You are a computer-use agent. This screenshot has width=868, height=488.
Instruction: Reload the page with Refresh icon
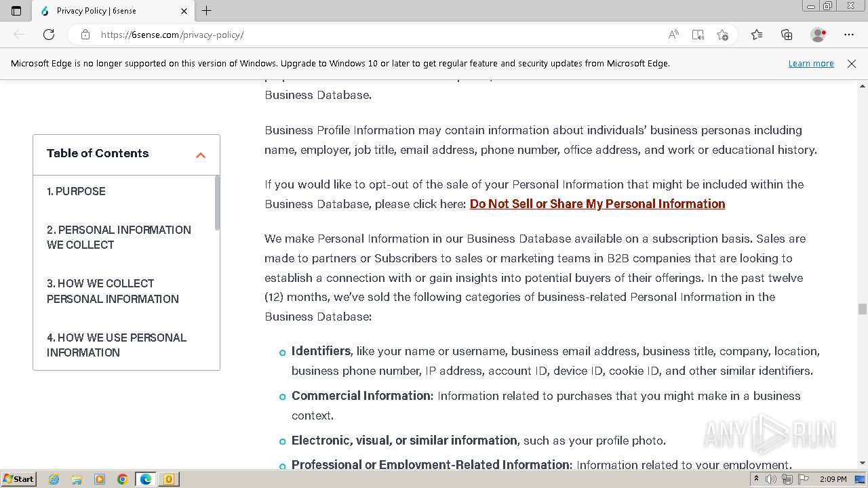pos(49,35)
